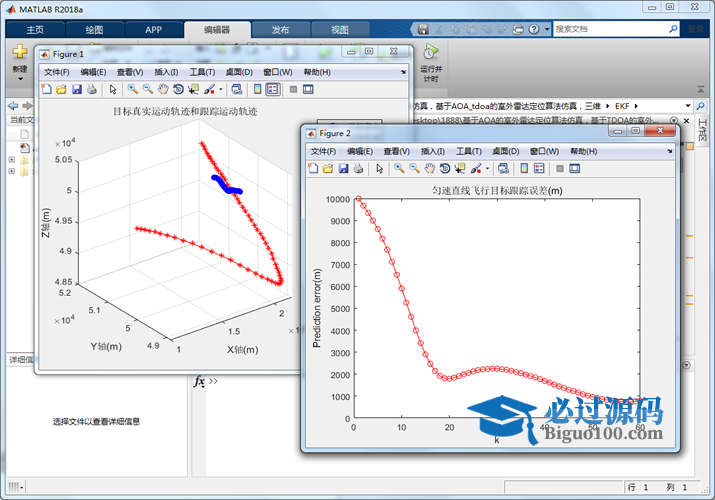Toggle Zoom In tool in Figure 2

tap(399, 169)
